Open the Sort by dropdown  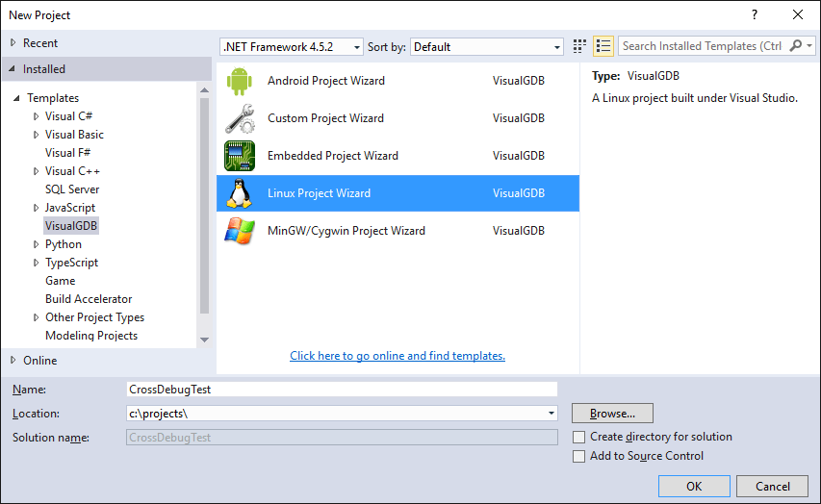(487, 46)
